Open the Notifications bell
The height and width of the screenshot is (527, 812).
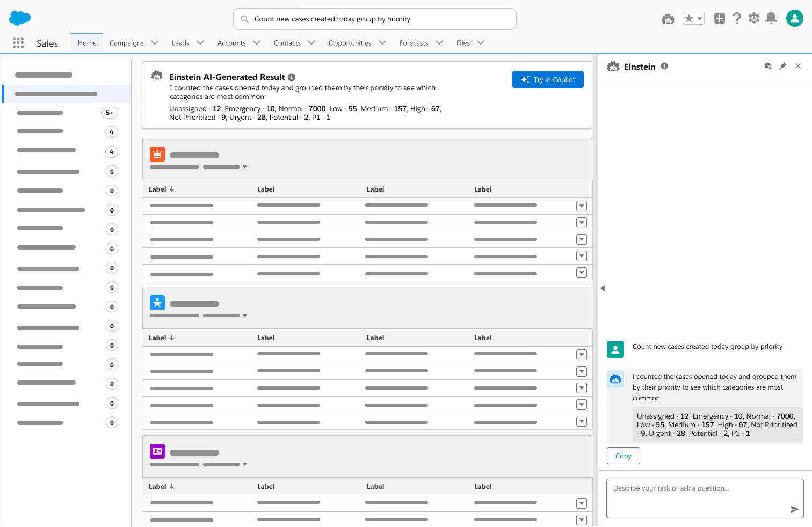[x=771, y=19]
